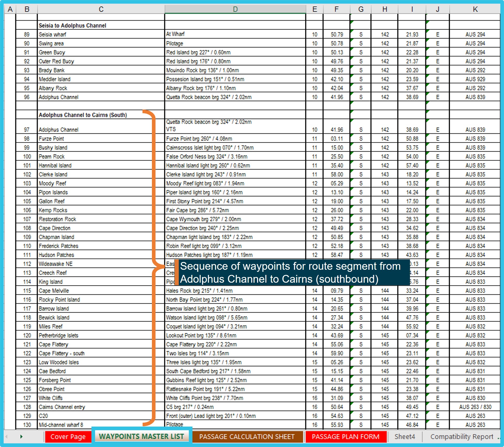Select the 'Brady Bank' cell
Image resolution: width=504 pixels, height=447 pixels.
tap(101, 70)
